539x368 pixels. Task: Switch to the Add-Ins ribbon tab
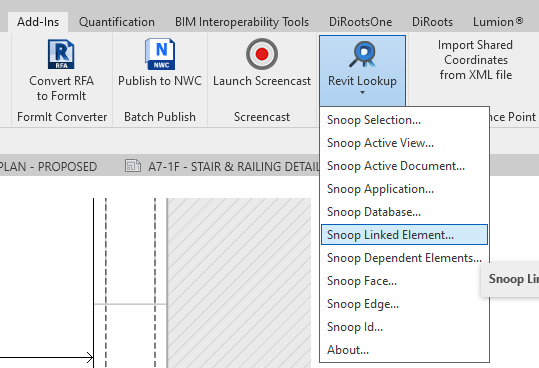(x=38, y=22)
